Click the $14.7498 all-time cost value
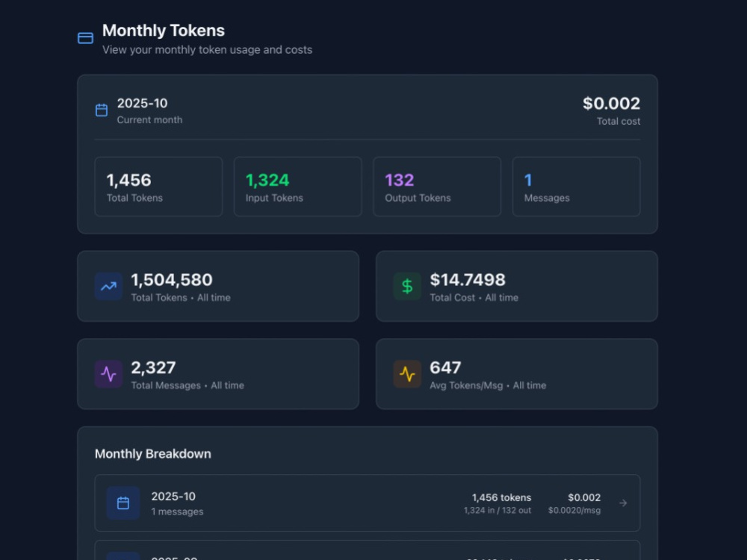 point(468,280)
